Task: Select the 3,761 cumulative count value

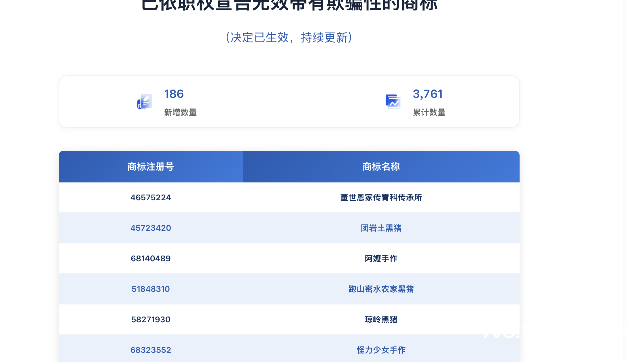Action: click(x=428, y=94)
